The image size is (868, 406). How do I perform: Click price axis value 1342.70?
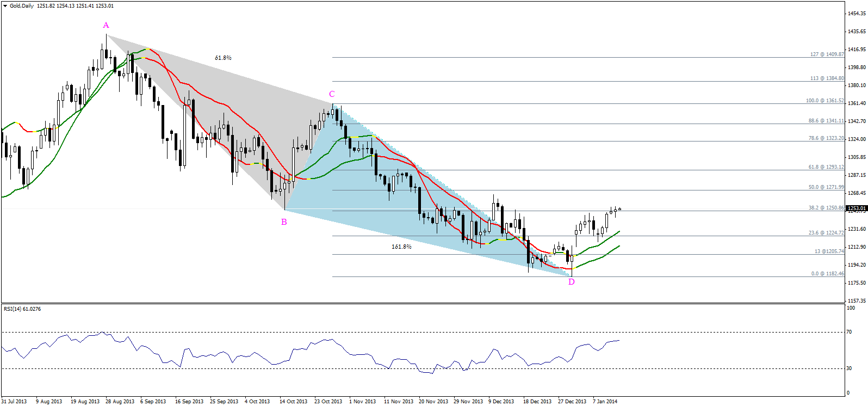point(857,121)
